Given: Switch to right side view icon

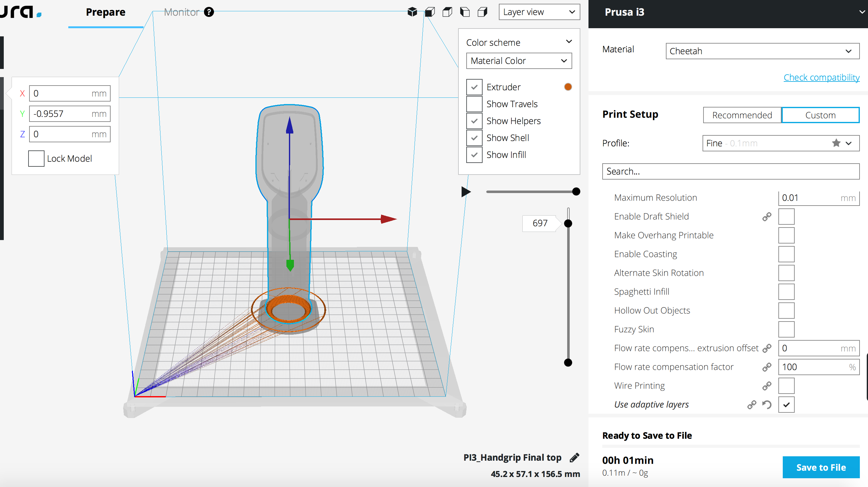Looking at the screenshot, I should (x=483, y=12).
